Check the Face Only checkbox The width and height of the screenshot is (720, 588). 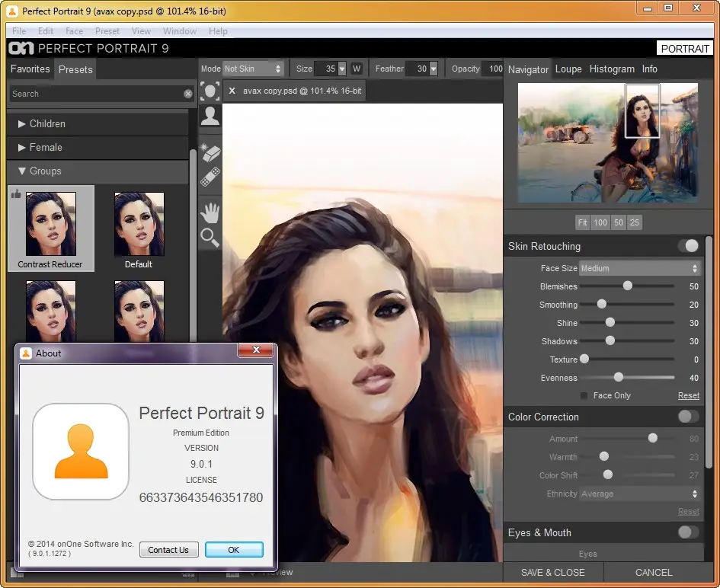584,395
